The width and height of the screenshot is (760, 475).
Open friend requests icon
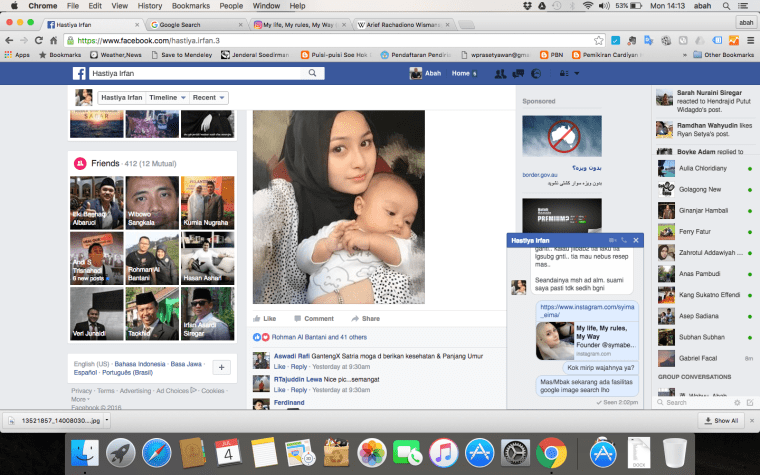click(500, 74)
